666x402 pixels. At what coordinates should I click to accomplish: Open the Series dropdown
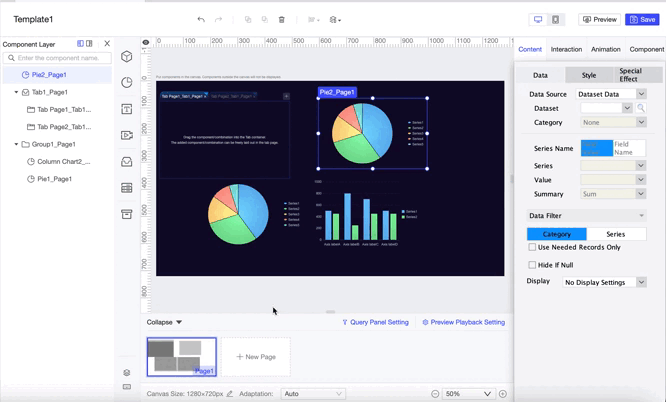(x=613, y=166)
